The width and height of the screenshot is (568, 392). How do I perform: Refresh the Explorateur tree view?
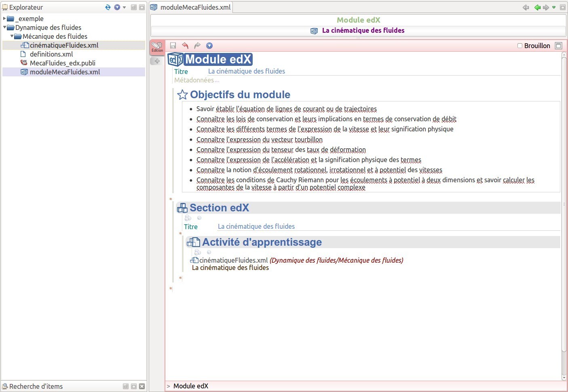pos(108,7)
